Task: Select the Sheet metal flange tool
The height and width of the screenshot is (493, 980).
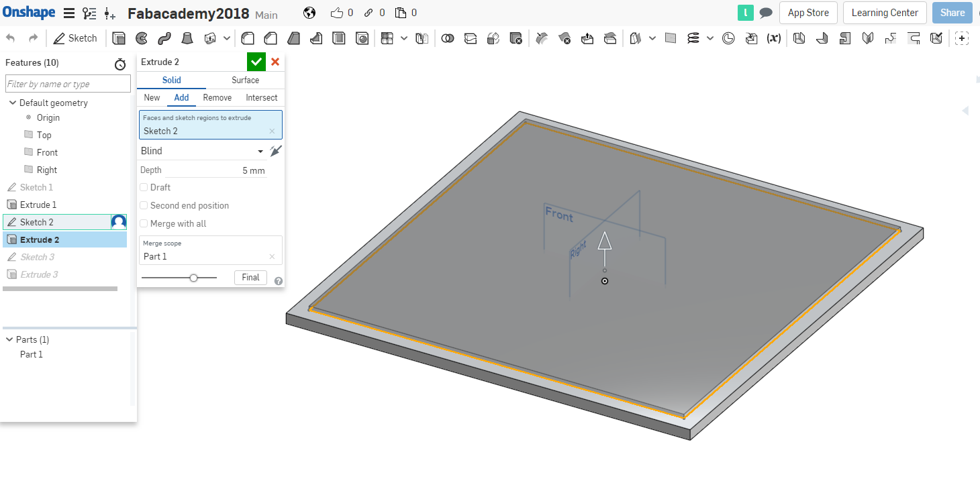Action: 822,38
